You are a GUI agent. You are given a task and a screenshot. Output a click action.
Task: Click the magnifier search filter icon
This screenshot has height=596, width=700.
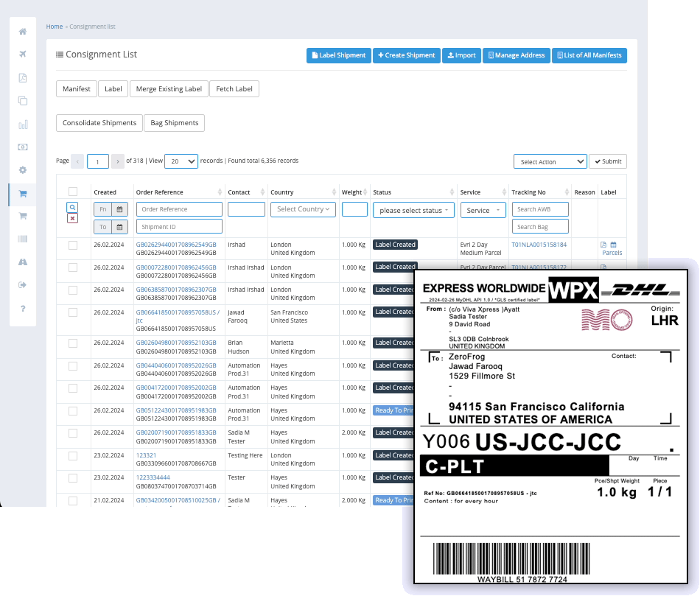point(72,207)
